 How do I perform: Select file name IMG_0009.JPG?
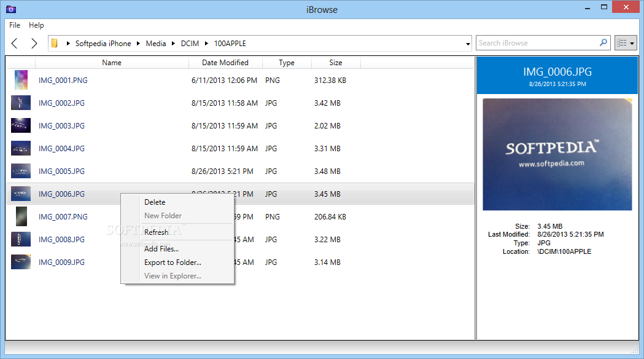[x=61, y=262]
